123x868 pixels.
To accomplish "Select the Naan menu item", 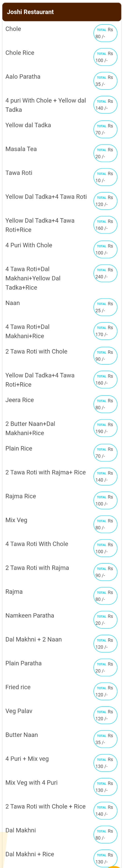I will [x=13, y=303].
